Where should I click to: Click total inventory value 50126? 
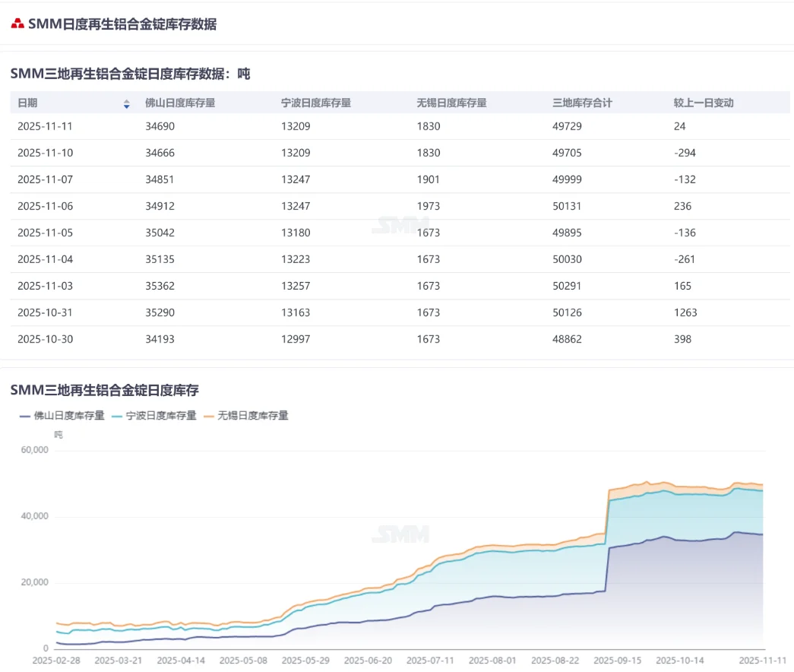click(x=567, y=312)
